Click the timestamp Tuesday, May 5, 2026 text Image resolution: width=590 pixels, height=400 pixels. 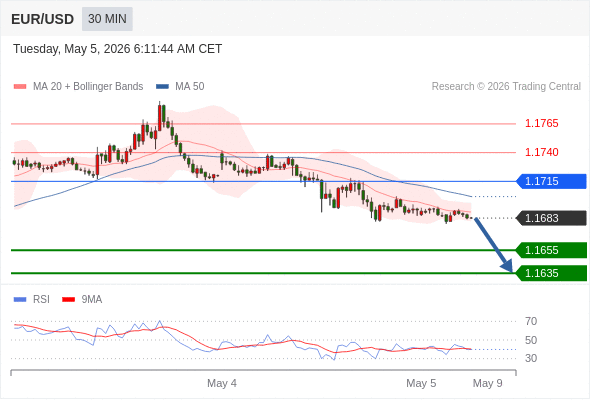pos(117,49)
